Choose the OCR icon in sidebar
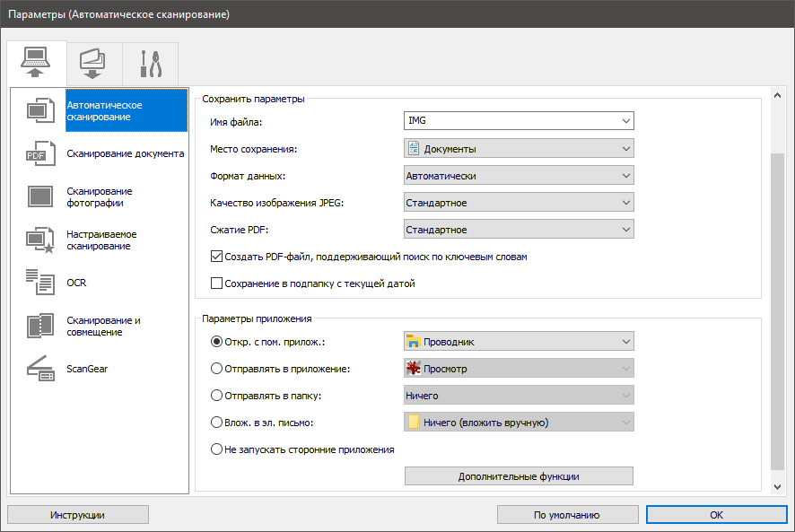The image size is (795, 532). tap(39, 283)
